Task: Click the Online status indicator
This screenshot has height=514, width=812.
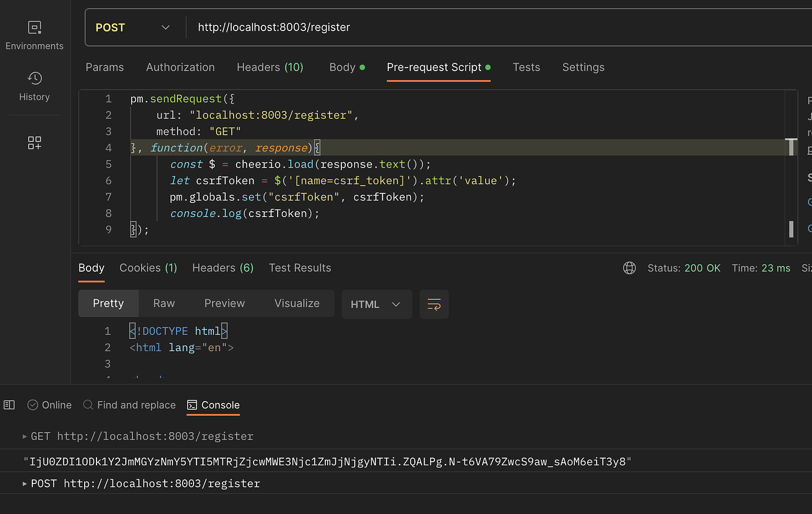Action: (x=49, y=405)
